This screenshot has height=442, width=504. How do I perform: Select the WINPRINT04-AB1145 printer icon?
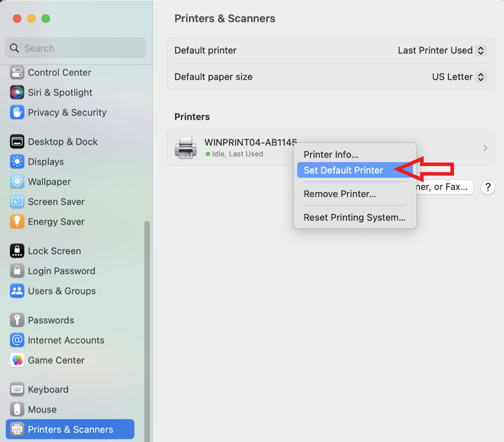point(185,147)
